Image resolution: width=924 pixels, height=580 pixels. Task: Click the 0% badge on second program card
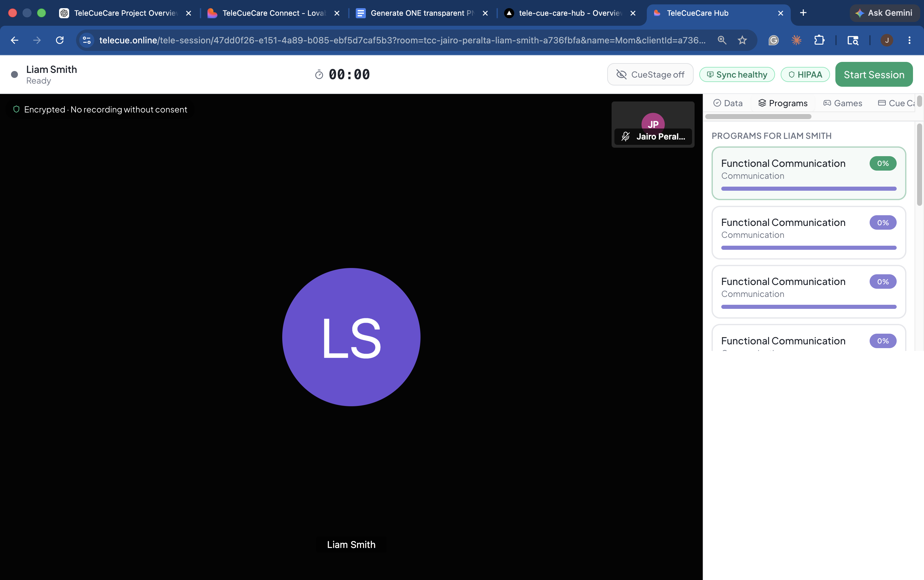point(883,222)
